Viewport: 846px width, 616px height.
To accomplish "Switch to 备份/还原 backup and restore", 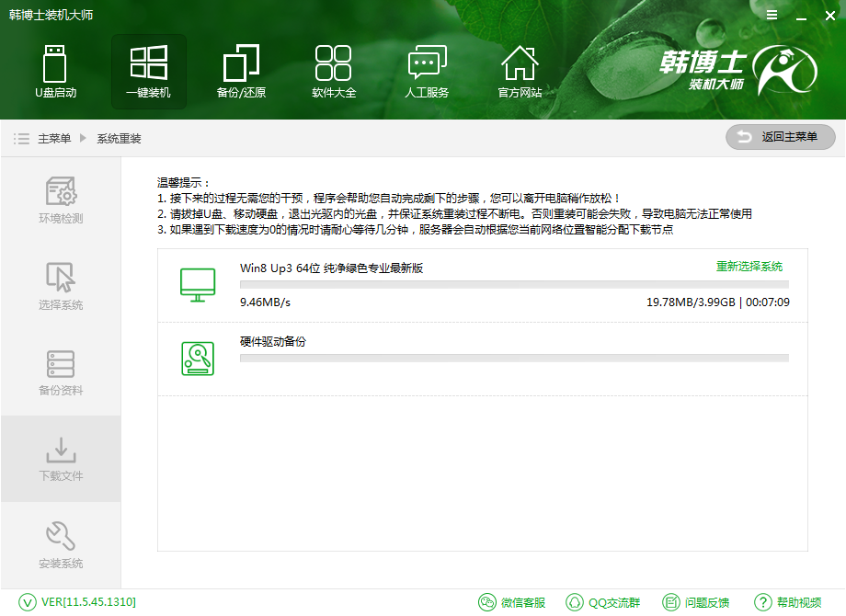I will 241,72.
